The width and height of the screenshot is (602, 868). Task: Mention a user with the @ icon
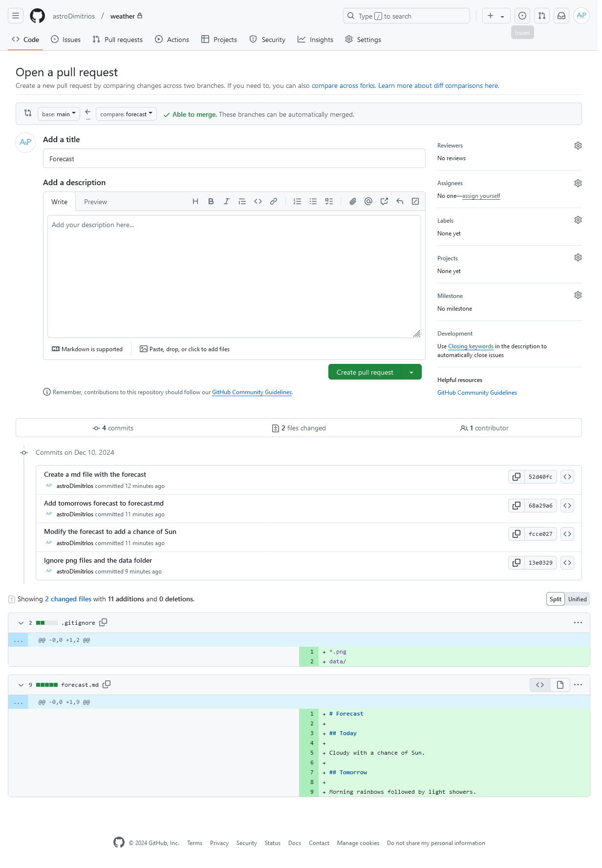pyautogui.click(x=368, y=201)
